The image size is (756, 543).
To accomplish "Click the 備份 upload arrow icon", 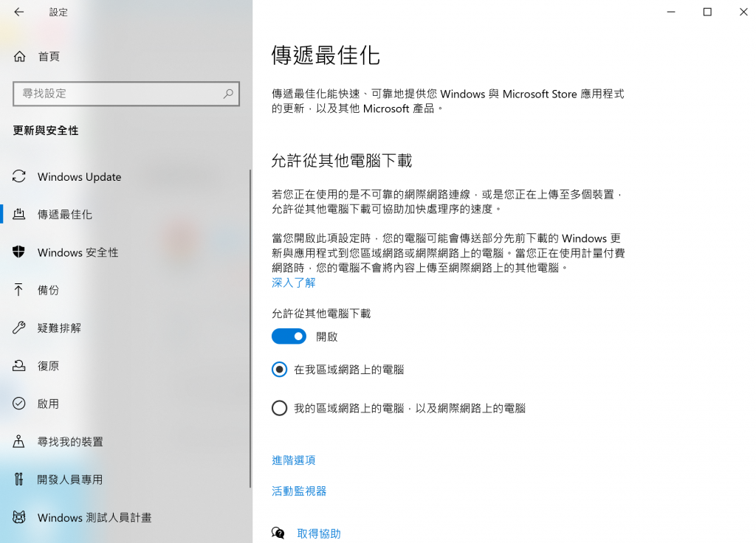I will [x=18, y=289].
